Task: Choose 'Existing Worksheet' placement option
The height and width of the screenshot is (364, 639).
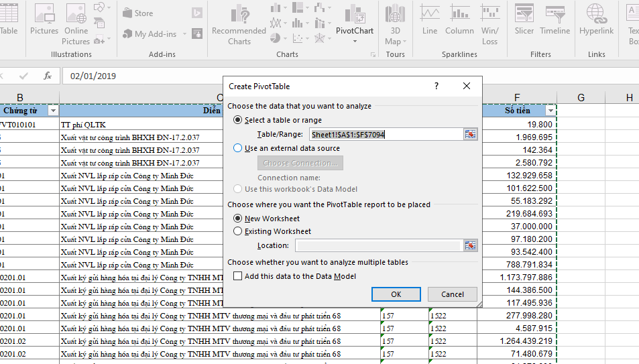Action: coord(238,231)
